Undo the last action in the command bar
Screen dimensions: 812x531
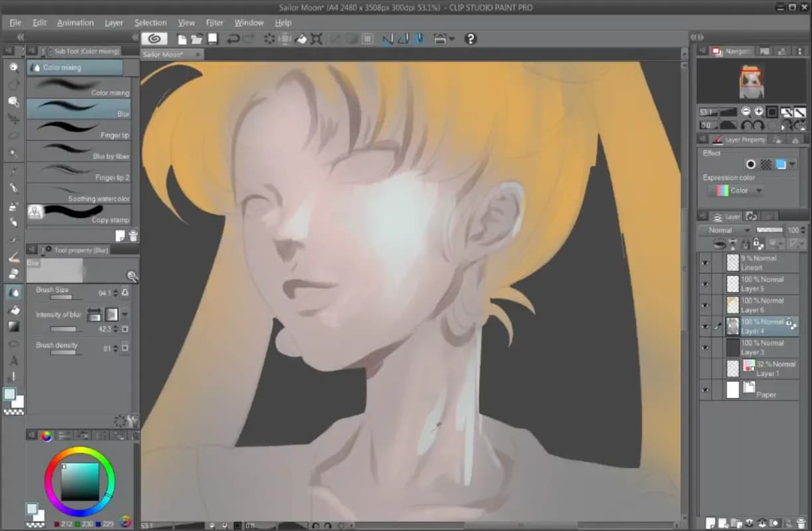point(233,39)
